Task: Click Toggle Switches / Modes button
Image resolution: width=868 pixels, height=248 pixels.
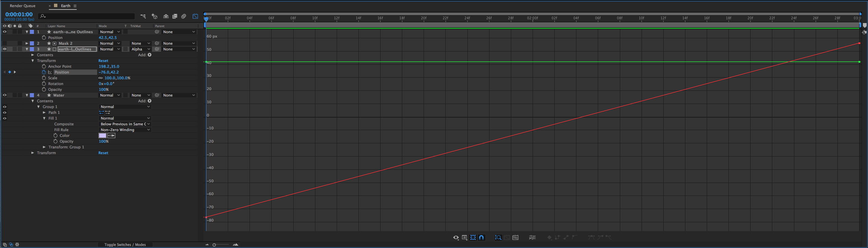Action: tap(125, 245)
